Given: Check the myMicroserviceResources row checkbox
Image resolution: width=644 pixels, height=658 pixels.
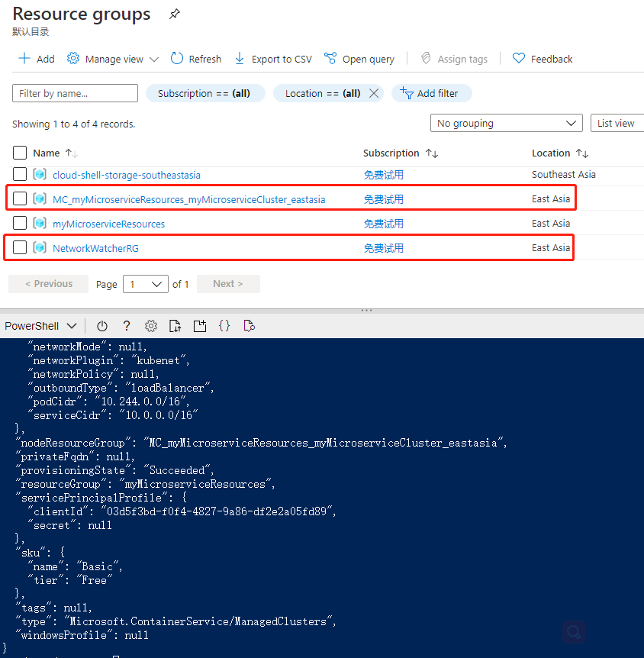Looking at the screenshot, I should click(20, 223).
